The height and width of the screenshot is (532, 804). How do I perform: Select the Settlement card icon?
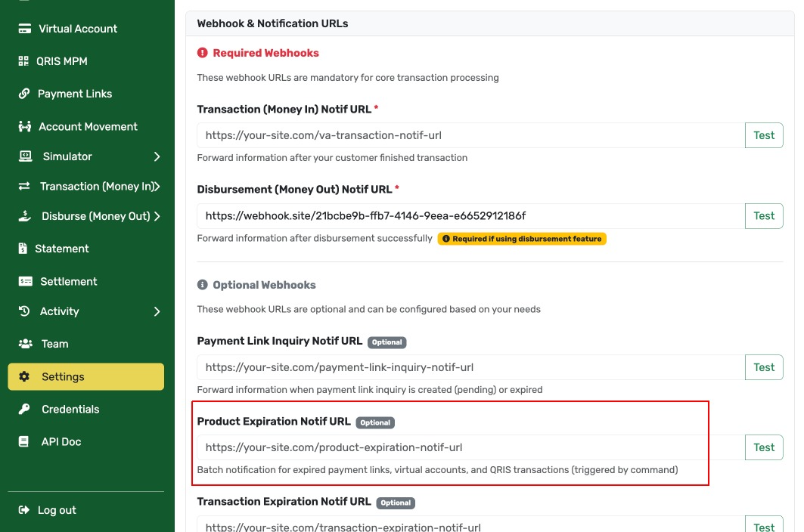point(25,280)
